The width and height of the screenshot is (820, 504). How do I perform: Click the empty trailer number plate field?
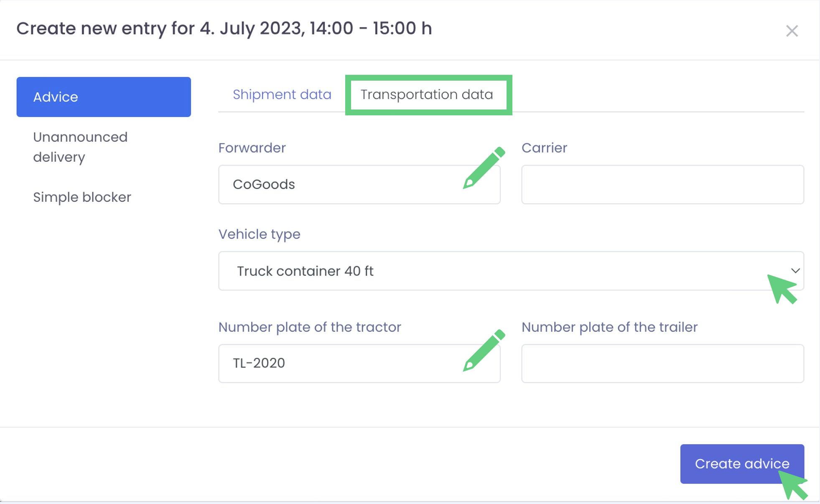coord(662,363)
